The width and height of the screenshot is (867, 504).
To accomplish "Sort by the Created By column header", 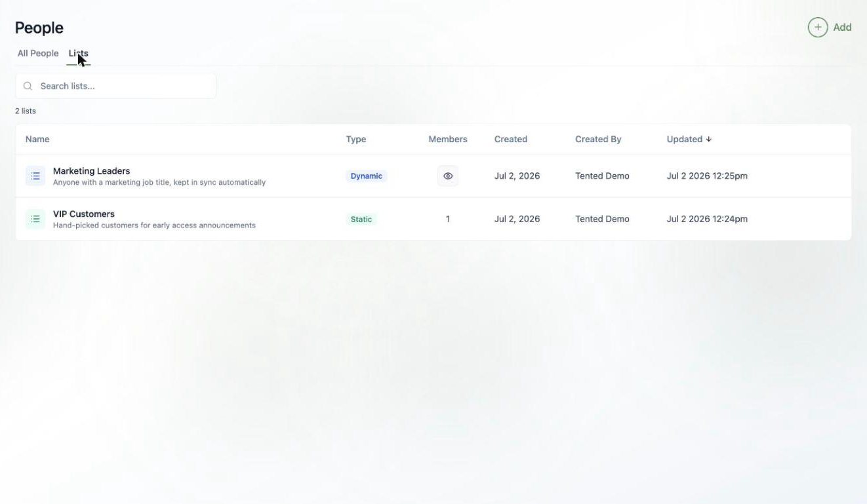I will (x=598, y=139).
